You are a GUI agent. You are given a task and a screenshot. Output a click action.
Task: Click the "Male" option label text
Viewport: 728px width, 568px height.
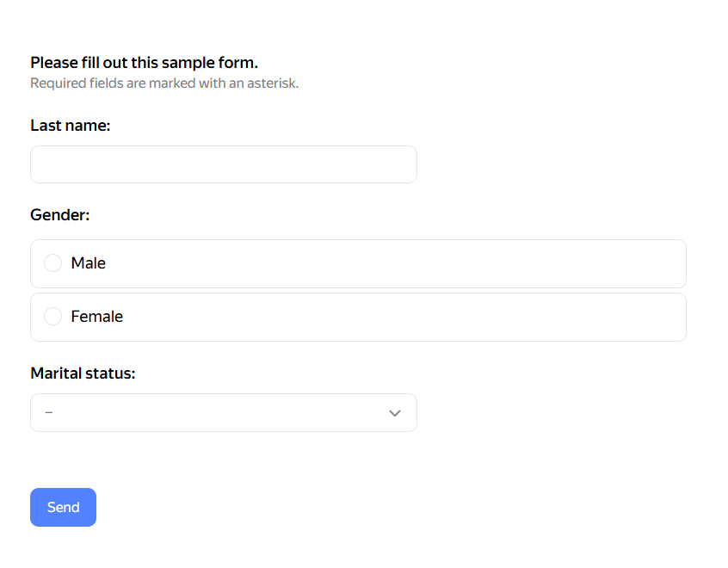tap(88, 263)
